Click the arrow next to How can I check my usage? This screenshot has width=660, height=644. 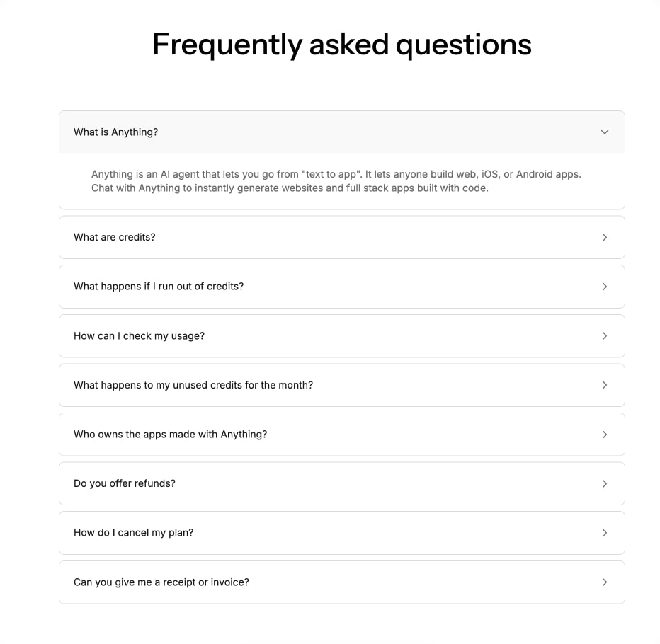point(605,336)
